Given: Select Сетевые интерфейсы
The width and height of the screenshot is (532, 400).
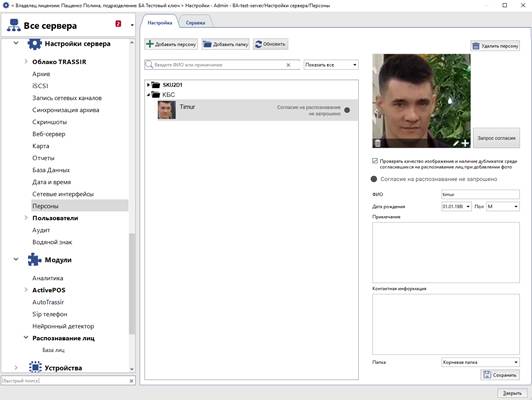Looking at the screenshot, I should 63,194.
